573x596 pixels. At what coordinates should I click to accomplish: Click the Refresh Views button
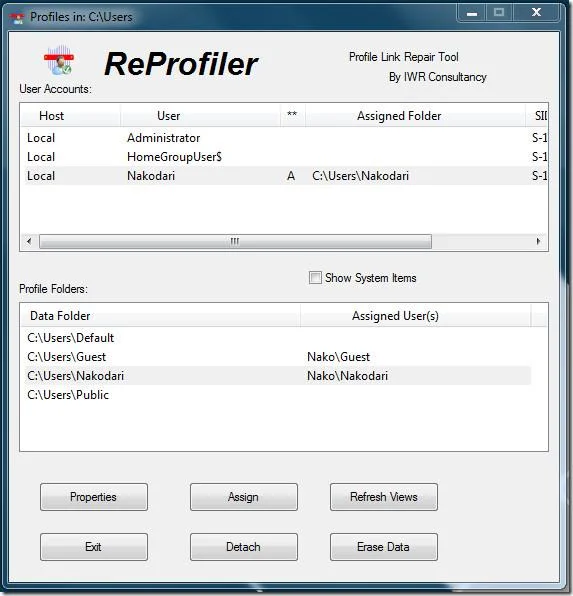[x=384, y=497]
